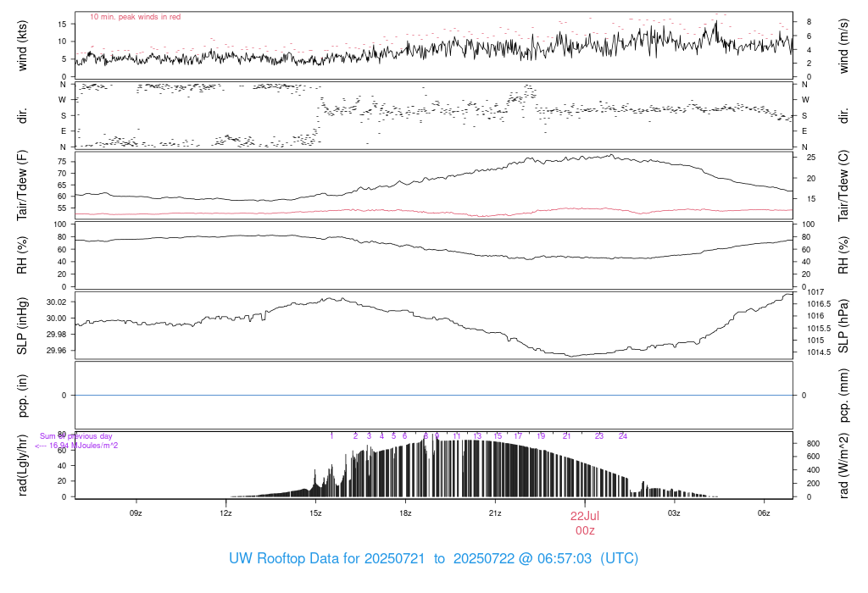Click the '12z' time axis label
Viewport: 868px width, 593px height.
(x=225, y=513)
